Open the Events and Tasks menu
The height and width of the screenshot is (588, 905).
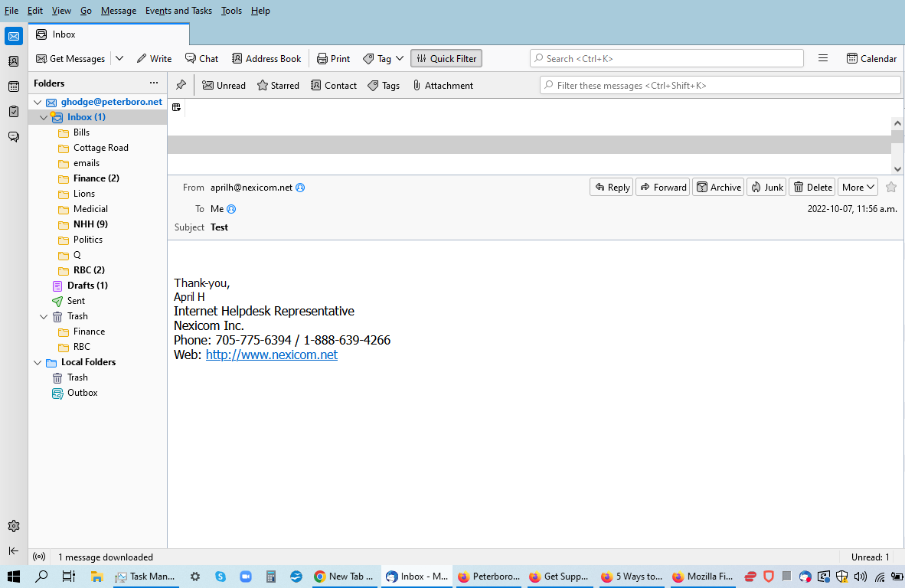point(178,11)
